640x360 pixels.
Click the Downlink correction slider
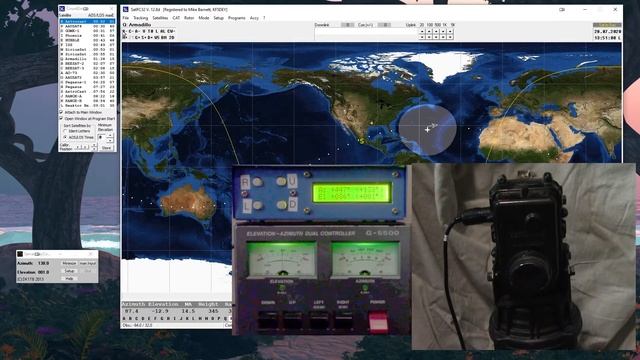[348, 25]
